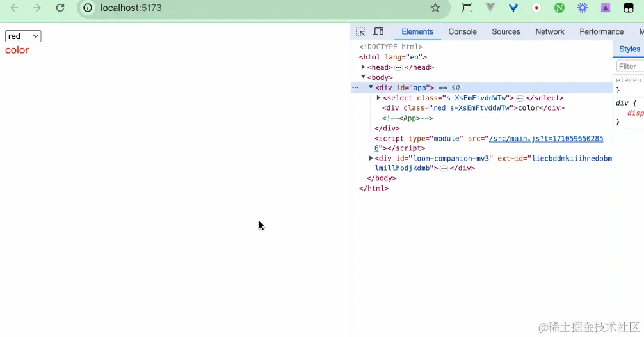Toggle the device toolbar in DevTools
644x337 pixels.
[379, 31]
